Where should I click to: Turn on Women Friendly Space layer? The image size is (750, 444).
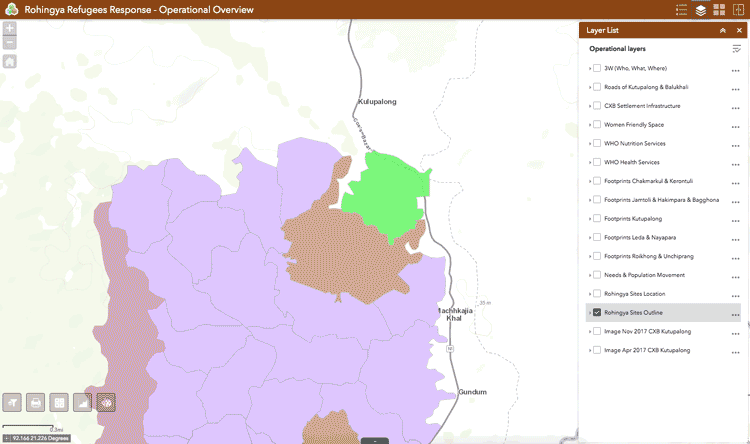[x=597, y=125]
